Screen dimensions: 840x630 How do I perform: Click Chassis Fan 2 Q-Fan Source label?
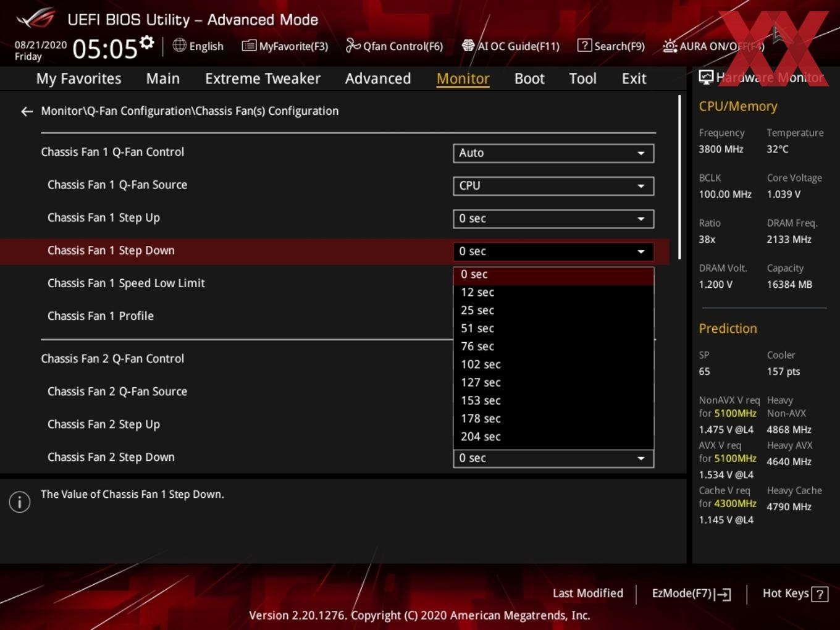click(117, 392)
